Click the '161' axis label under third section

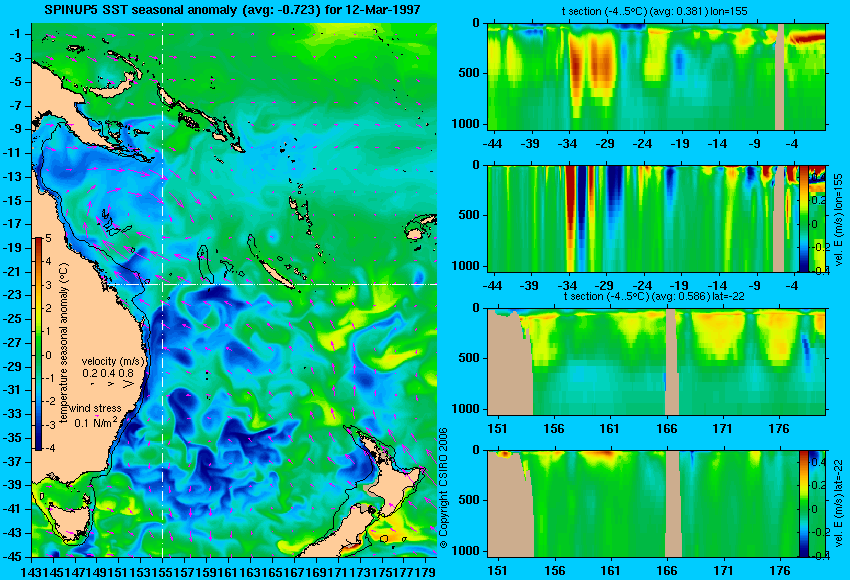pos(609,429)
